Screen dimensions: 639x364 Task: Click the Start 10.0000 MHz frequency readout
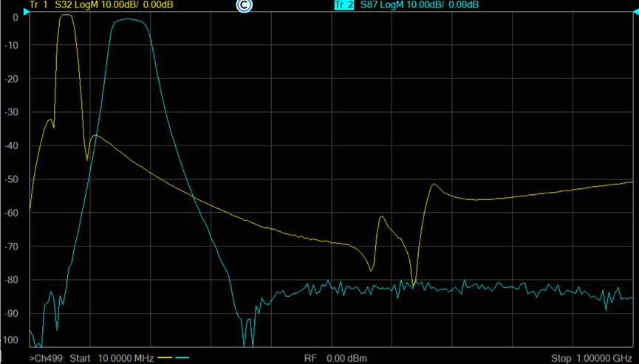pyautogui.click(x=112, y=358)
